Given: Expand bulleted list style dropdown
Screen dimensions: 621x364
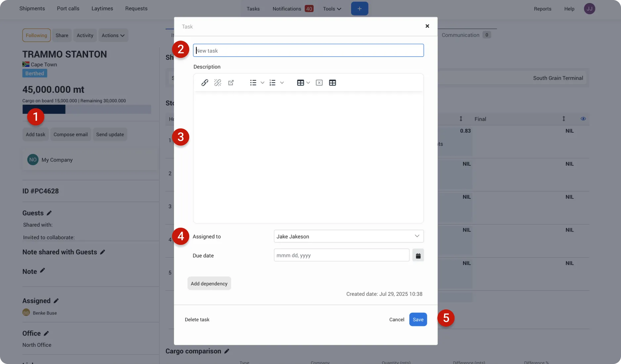Looking at the screenshot, I should (x=262, y=83).
